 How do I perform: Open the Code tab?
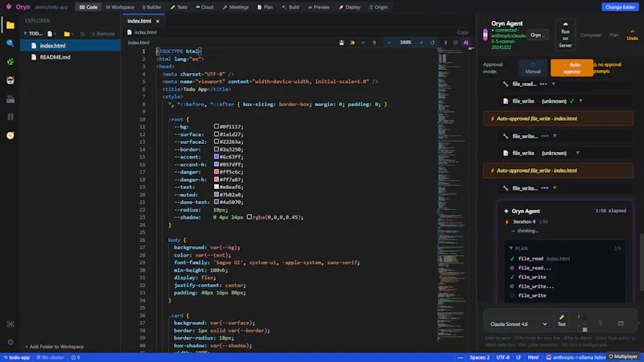coord(89,7)
